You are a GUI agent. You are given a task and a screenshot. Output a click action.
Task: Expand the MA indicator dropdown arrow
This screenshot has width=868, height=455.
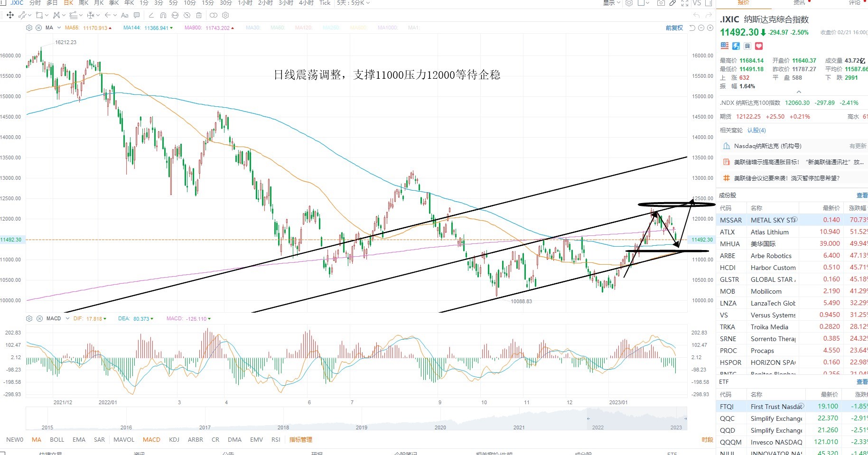coord(59,28)
